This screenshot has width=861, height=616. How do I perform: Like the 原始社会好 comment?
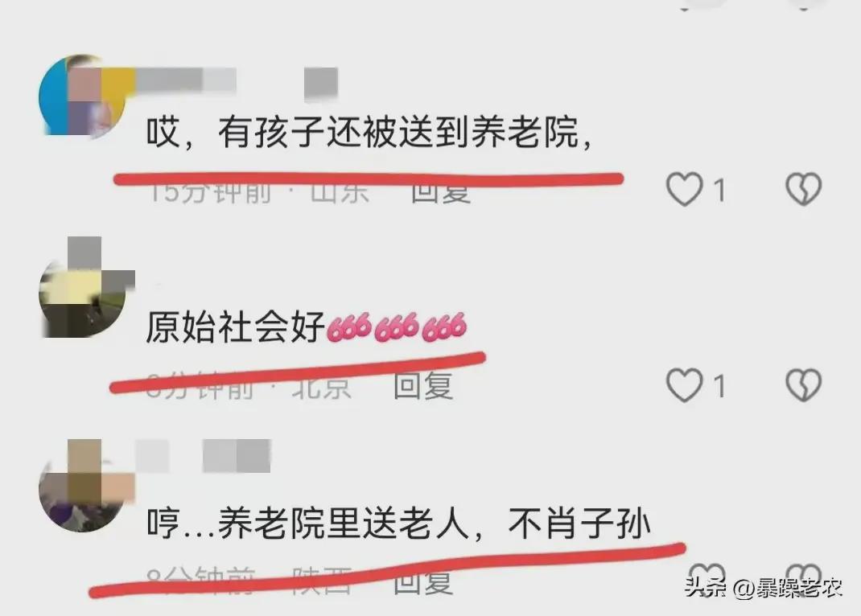pyautogui.click(x=684, y=384)
